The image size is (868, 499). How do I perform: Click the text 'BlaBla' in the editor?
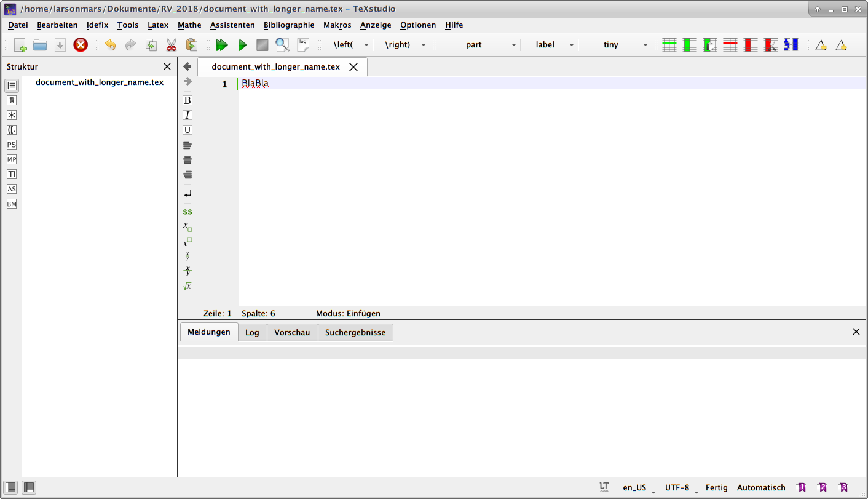click(254, 82)
